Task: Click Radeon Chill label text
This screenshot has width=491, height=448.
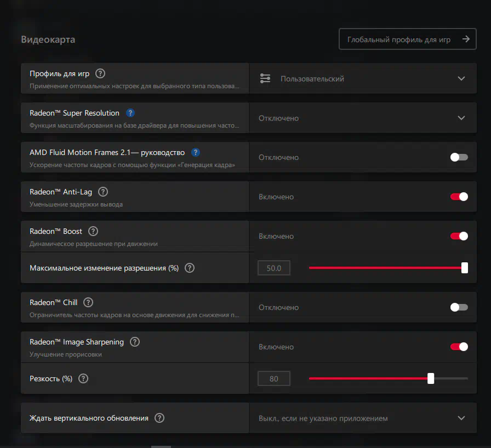Action: tap(53, 302)
